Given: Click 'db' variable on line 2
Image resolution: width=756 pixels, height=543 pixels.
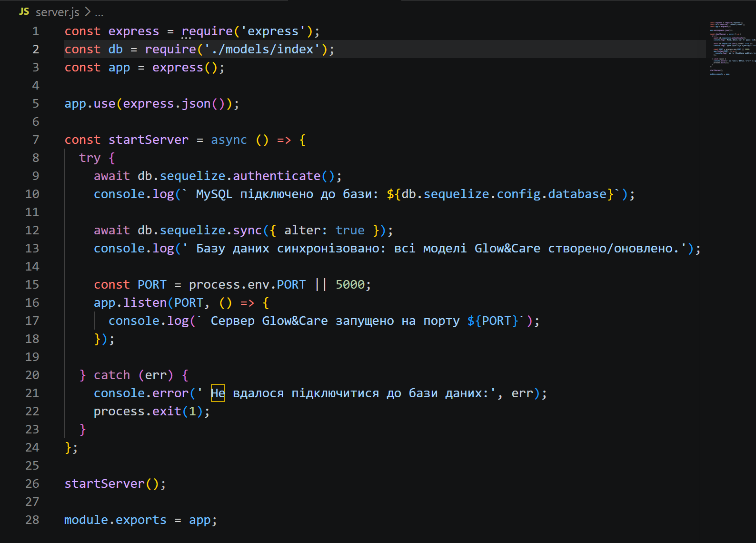Looking at the screenshot, I should coord(116,49).
